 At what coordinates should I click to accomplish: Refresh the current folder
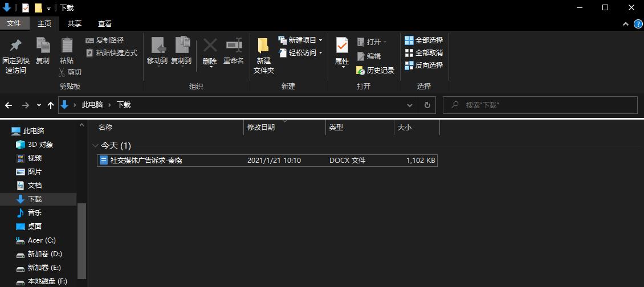(427, 105)
